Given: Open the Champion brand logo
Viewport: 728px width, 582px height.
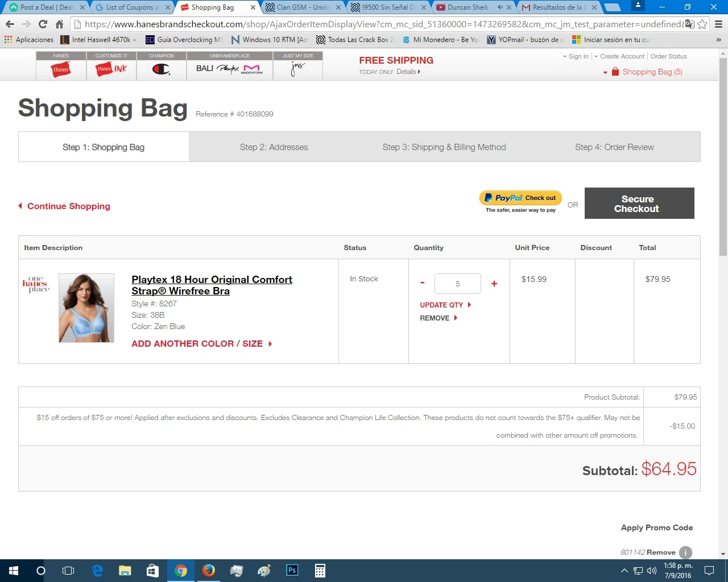Looking at the screenshot, I should click(162, 69).
